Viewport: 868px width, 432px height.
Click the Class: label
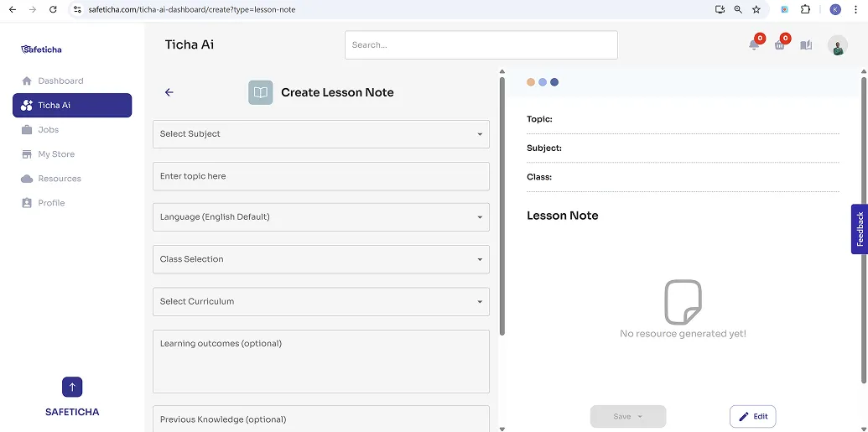(x=539, y=177)
